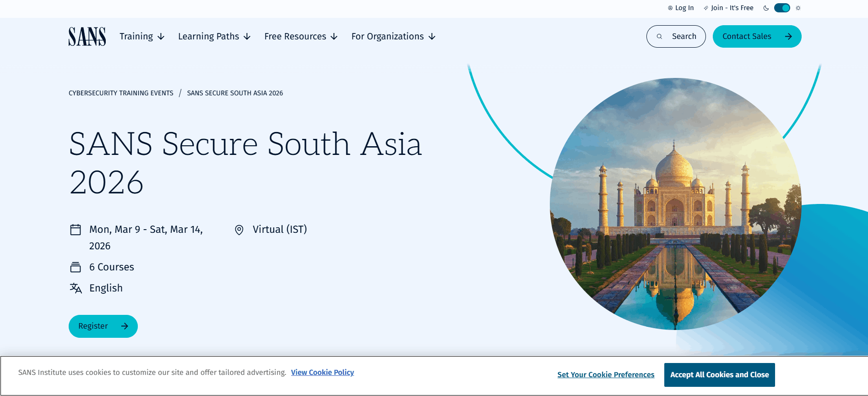Click the language translation icon
This screenshot has height=396, width=868.
tap(76, 288)
